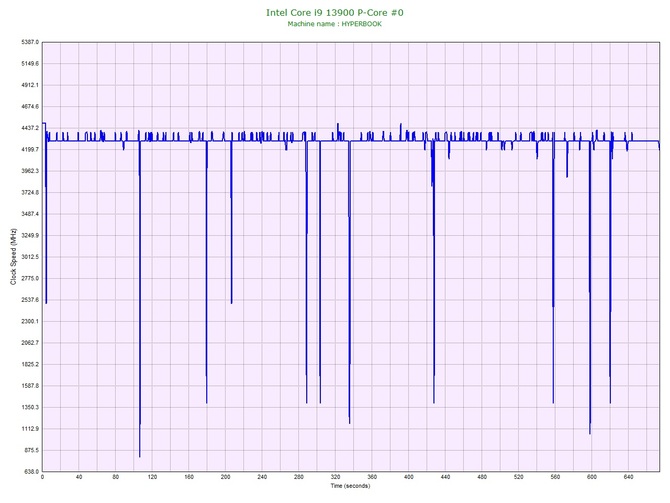
Task: Select the y-axis value 638.0
Action: coord(31,472)
